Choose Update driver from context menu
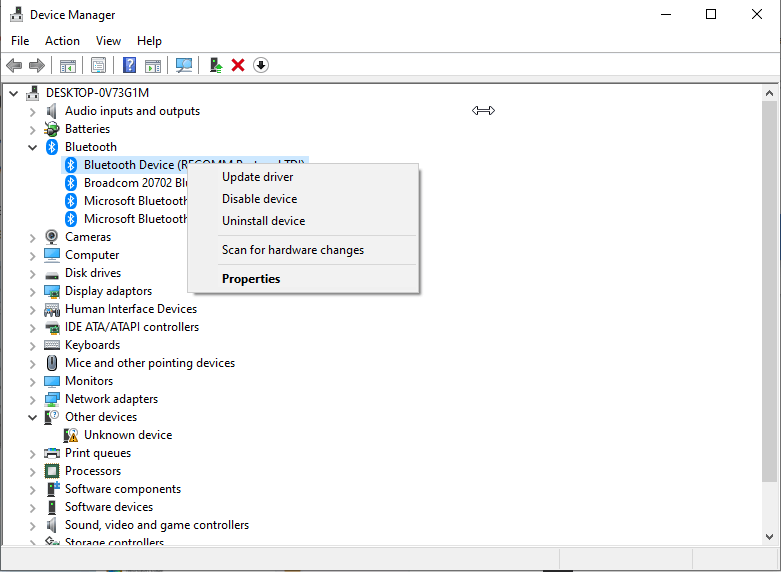Viewport: 781px width, 572px height. (303, 177)
